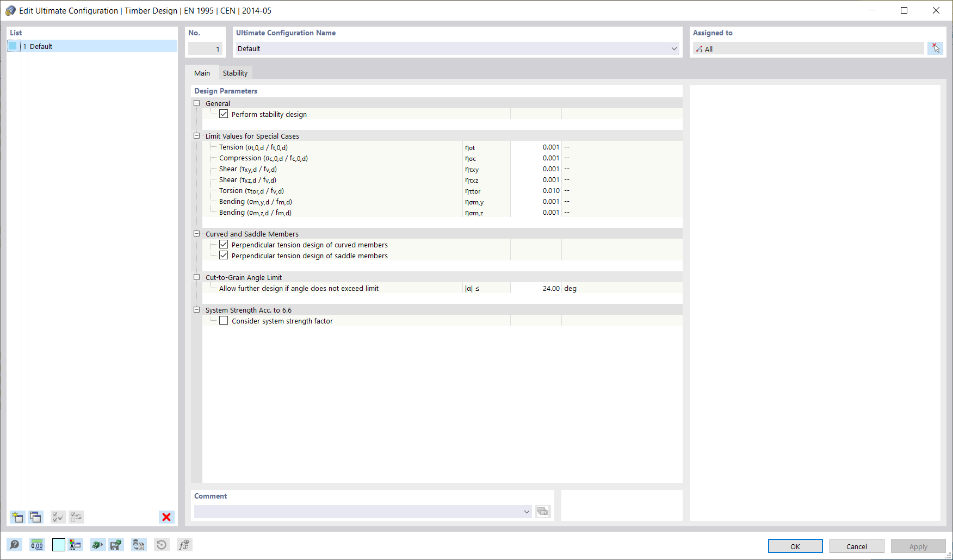Collapse the Curved and Saddle Members section
This screenshot has width=953, height=560.
[x=197, y=233]
